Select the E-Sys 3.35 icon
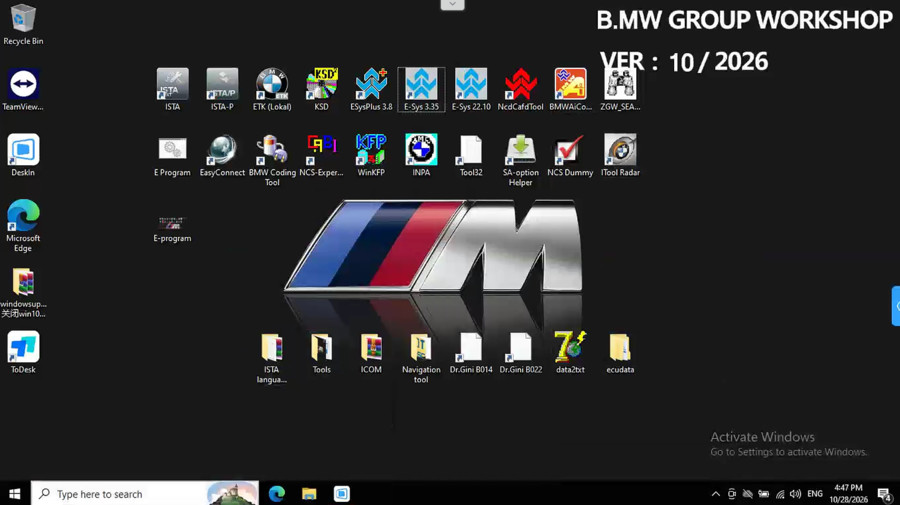Image resolution: width=900 pixels, height=505 pixels. click(421, 90)
